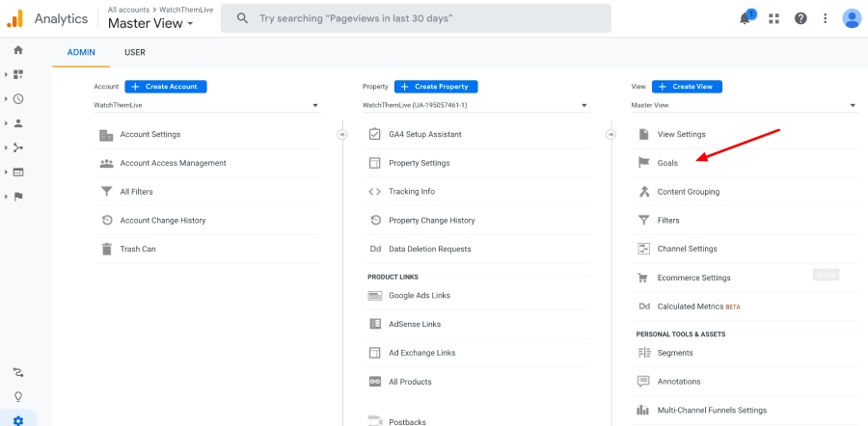
Task: Open All Products
Action: (476, 382)
